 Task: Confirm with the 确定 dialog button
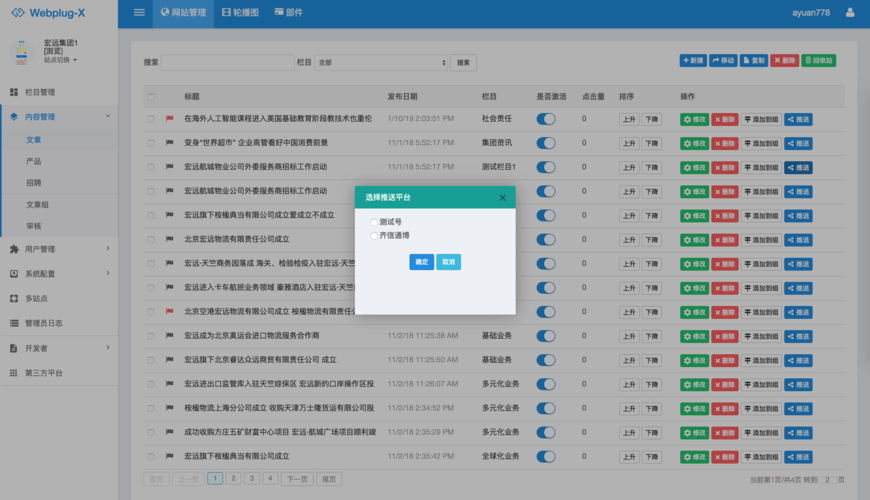(x=422, y=262)
